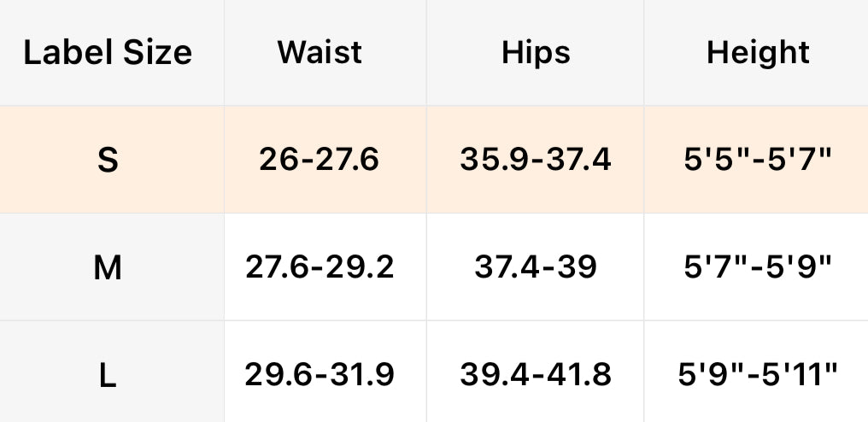
Task: Click the 39.4-41.8 hips cell
Action: click(536, 374)
